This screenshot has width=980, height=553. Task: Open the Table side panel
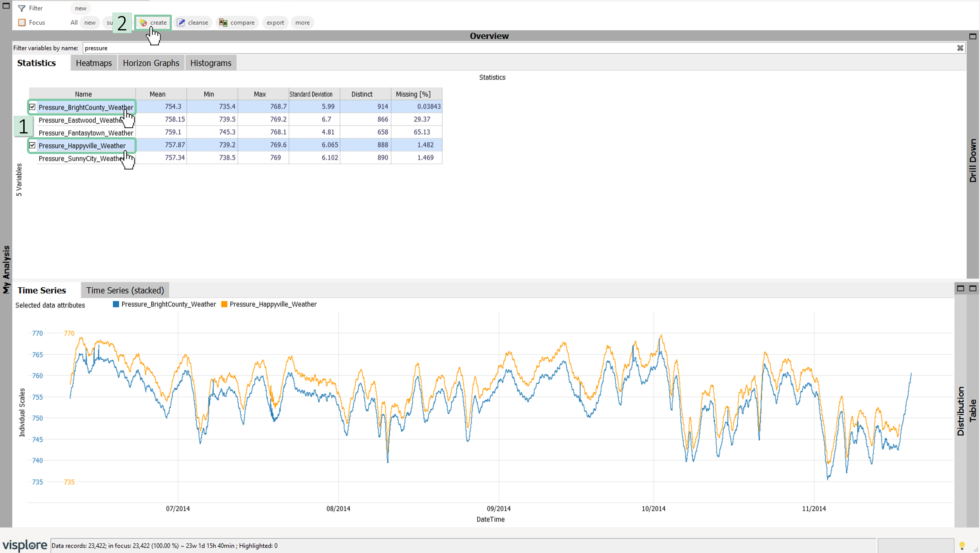click(973, 411)
